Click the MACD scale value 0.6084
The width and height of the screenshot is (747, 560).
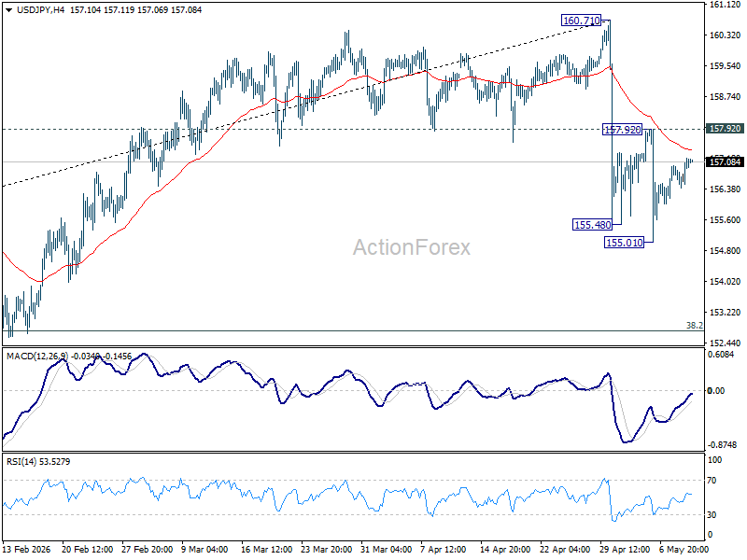tap(721, 355)
